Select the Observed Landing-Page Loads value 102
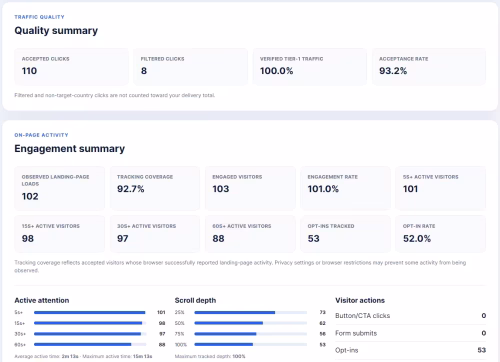500x362 pixels. (30, 196)
